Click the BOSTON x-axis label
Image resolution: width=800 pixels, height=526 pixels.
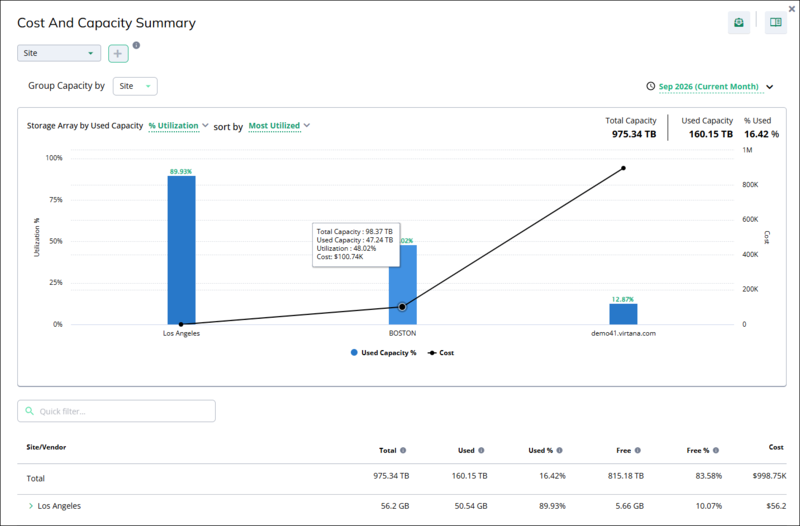pos(403,333)
